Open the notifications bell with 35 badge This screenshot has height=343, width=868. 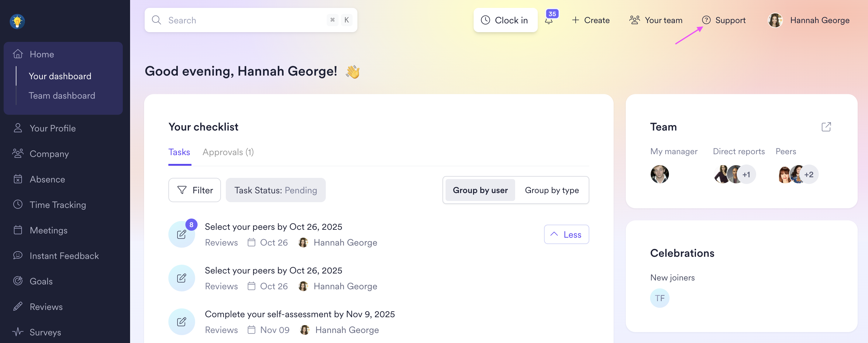pyautogui.click(x=549, y=20)
